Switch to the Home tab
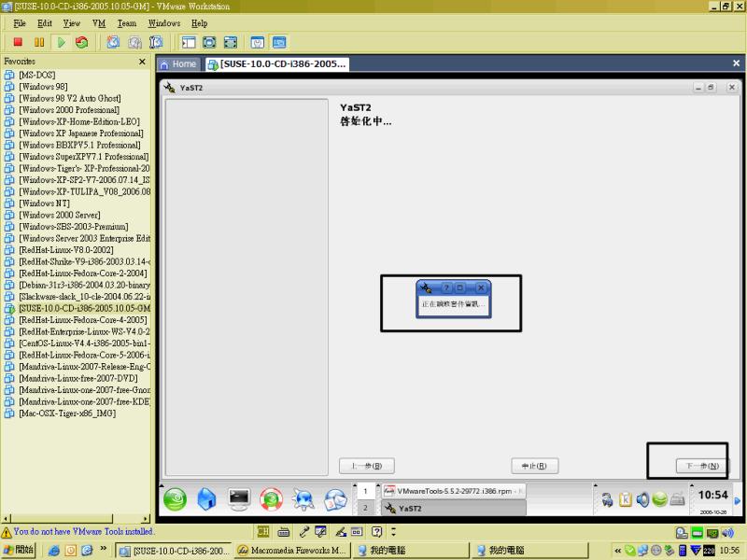Viewport: 747px width, 560px height. tap(177, 64)
